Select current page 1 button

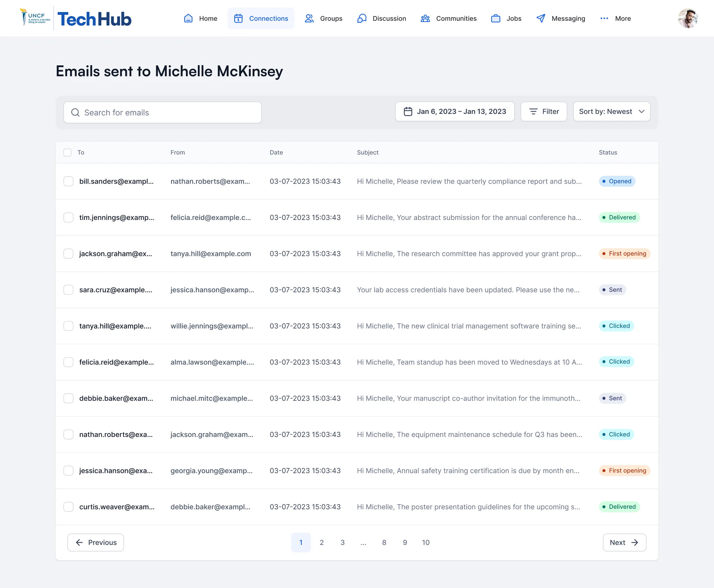pos(301,543)
